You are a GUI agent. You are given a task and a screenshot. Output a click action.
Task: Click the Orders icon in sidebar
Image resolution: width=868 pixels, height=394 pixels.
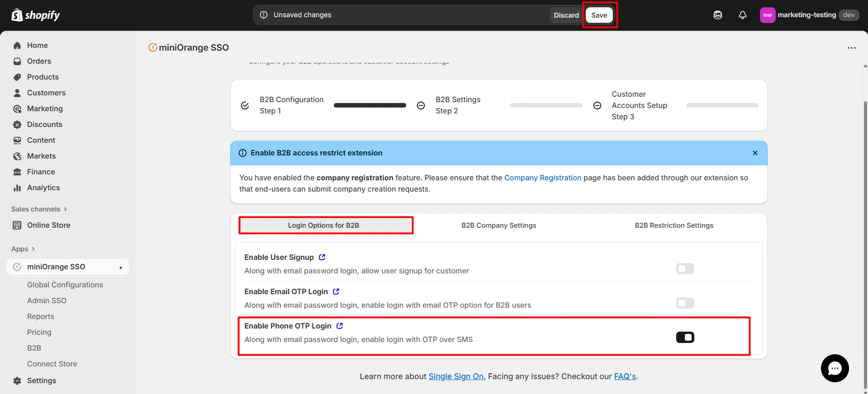17,61
